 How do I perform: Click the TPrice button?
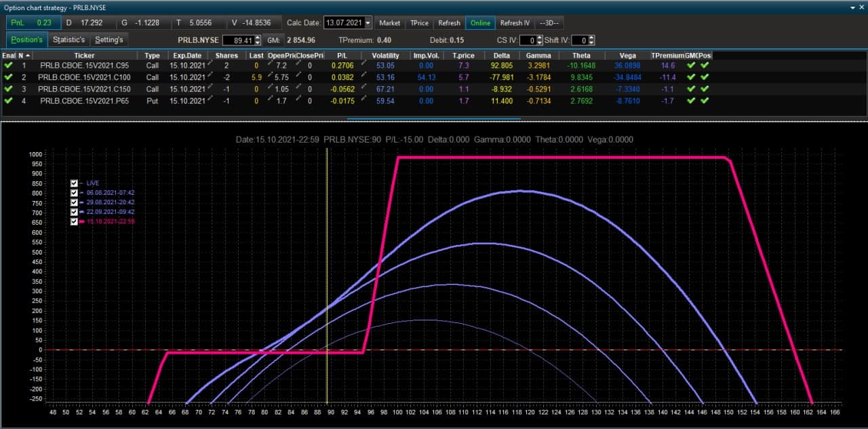pos(419,22)
